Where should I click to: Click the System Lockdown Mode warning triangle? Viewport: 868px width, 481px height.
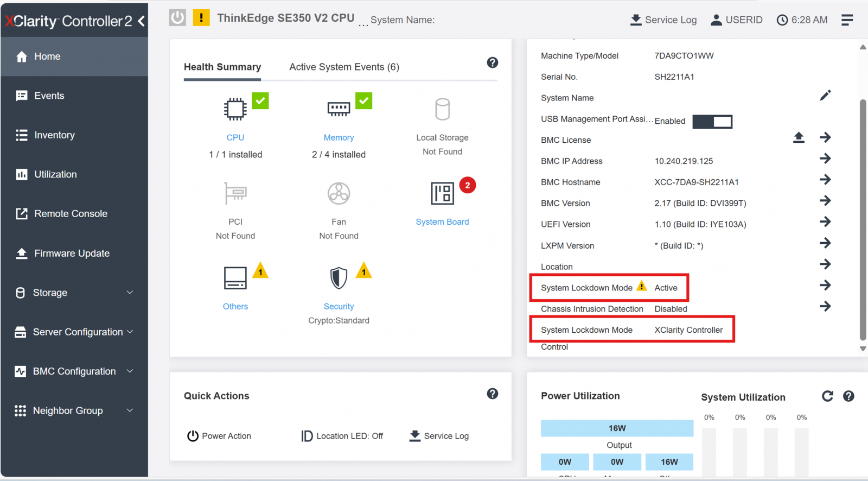tap(642, 286)
